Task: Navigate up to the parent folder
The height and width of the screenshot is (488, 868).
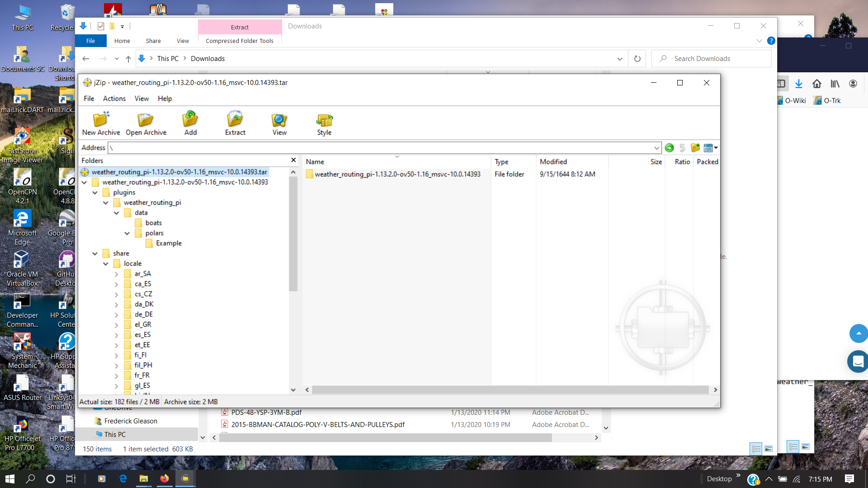Action: 128,58
